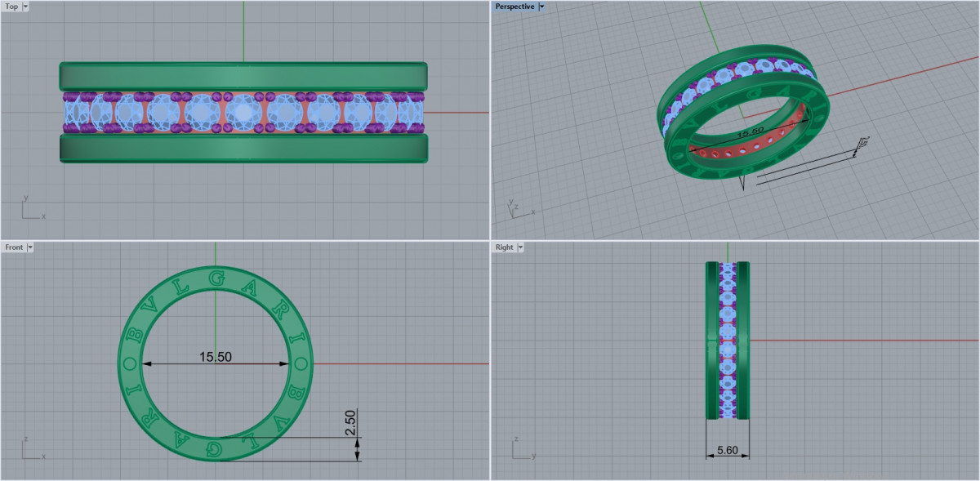
Task: Select the center diamond in Top view
Action: [243, 112]
